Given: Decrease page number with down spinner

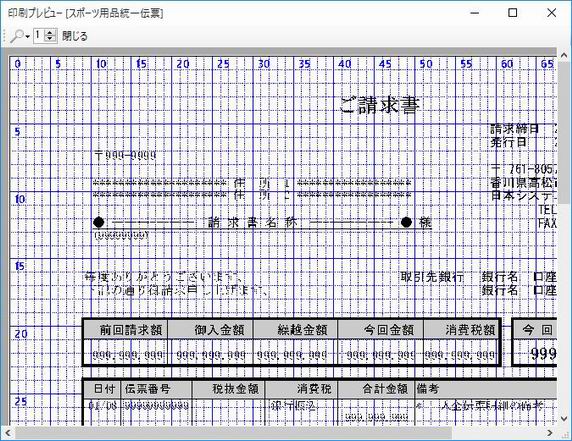Looking at the screenshot, I should pos(50,39).
